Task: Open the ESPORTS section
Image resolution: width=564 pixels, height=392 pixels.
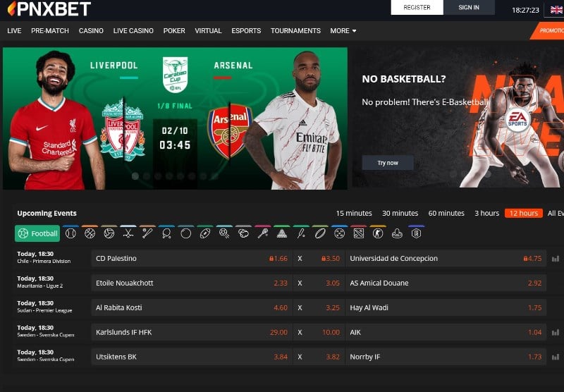Action: tap(246, 31)
